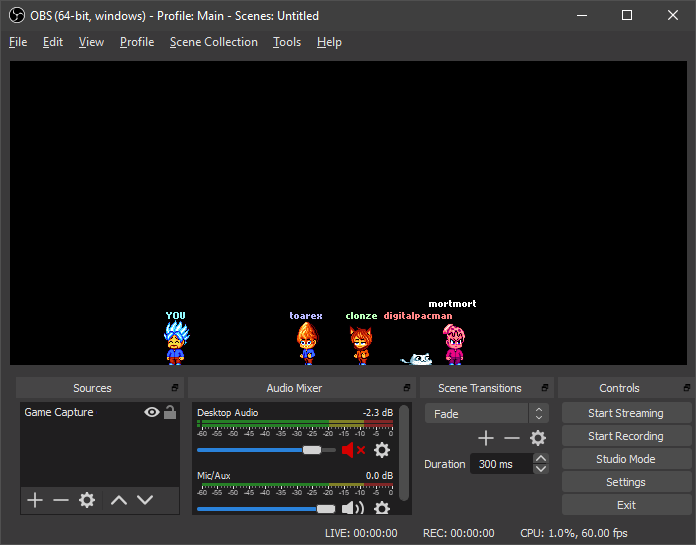The height and width of the screenshot is (545, 696).
Task: Click the Desktop Audio level meter
Action: pyautogui.click(x=295, y=423)
